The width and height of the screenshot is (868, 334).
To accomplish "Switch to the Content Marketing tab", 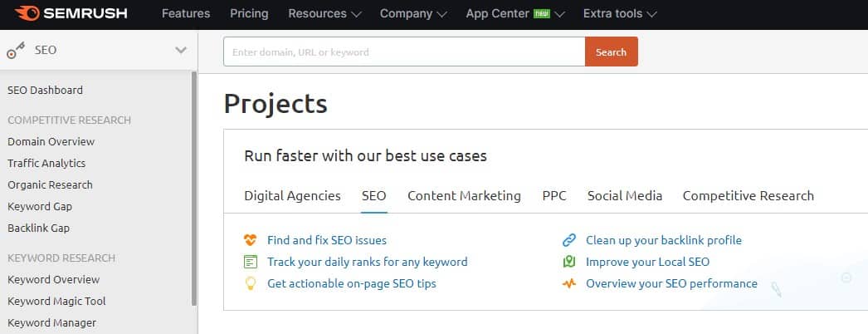I will click(x=464, y=196).
